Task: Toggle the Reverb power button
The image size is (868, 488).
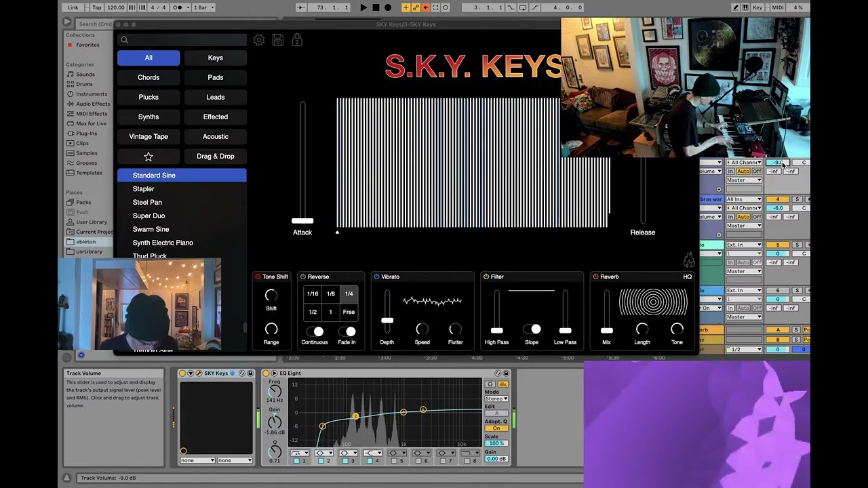Action: click(595, 277)
